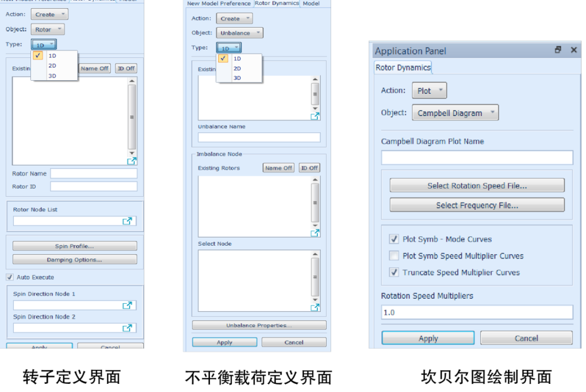The width and height of the screenshot is (586, 392).
Task: Click Cancel in the unbalance panel
Action: (x=294, y=342)
